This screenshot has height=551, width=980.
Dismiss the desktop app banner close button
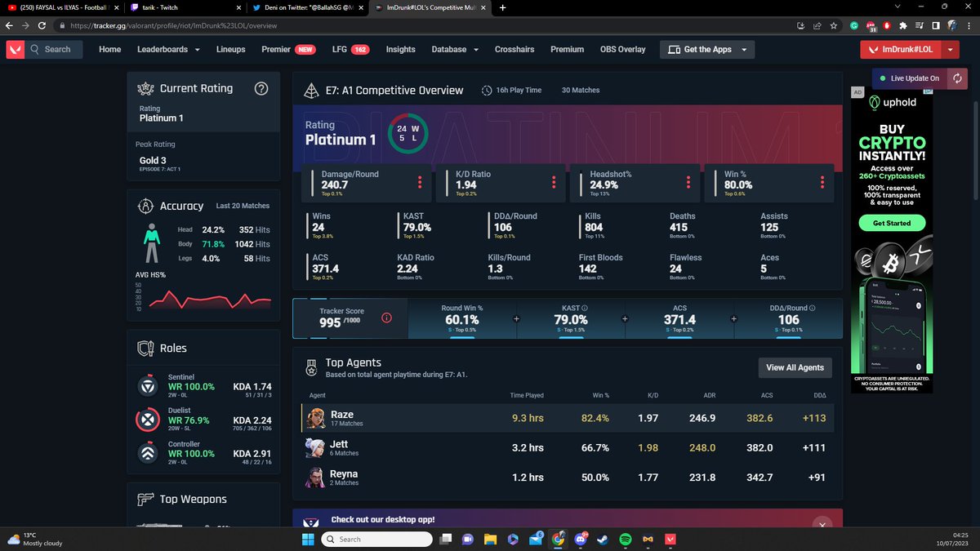point(822,523)
